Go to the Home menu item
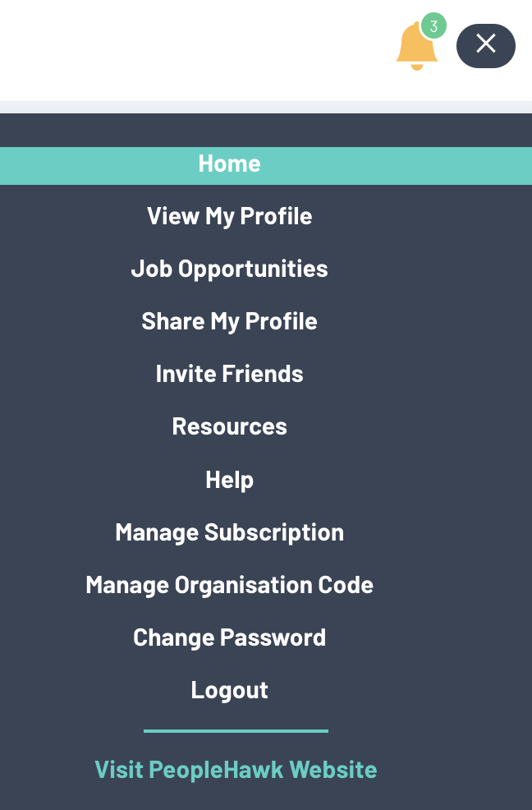The height and width of the screenshot is (810, 532). [x=229, y=164]
